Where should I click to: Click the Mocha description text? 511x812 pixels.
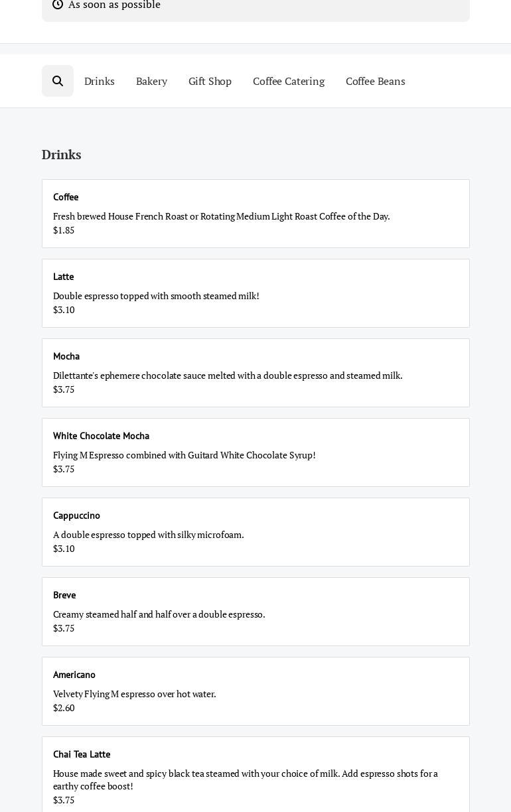click(228, 375)
